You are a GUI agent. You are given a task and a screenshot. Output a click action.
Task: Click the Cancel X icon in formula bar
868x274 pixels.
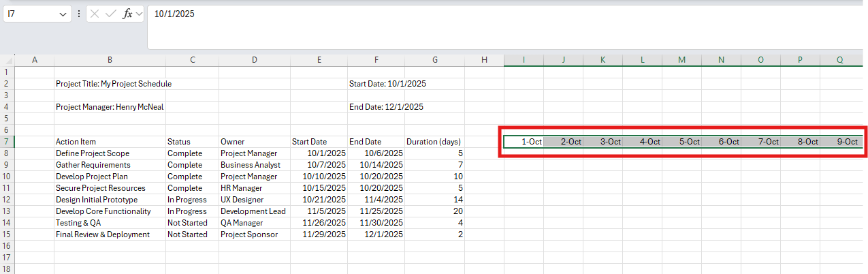[x=95, y=14]
